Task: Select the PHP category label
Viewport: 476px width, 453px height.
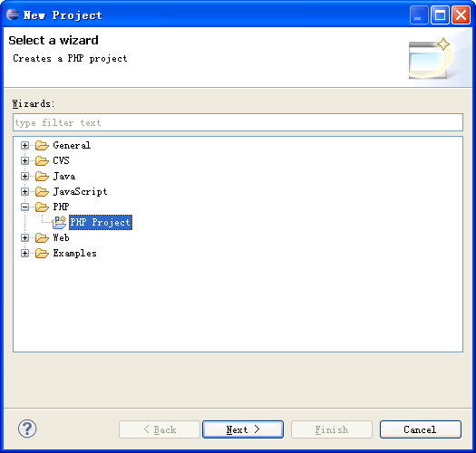Action: pyautogui.click(x=61, y=207)
